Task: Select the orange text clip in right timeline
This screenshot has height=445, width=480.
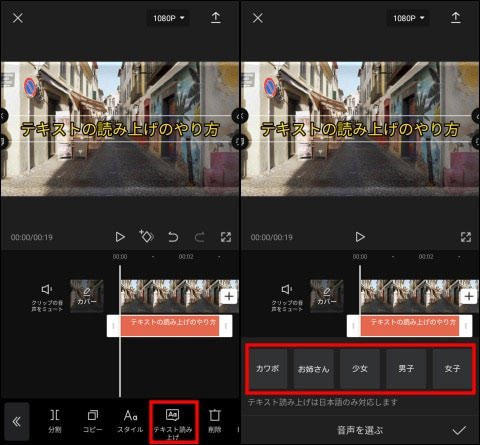Action: 410,326
